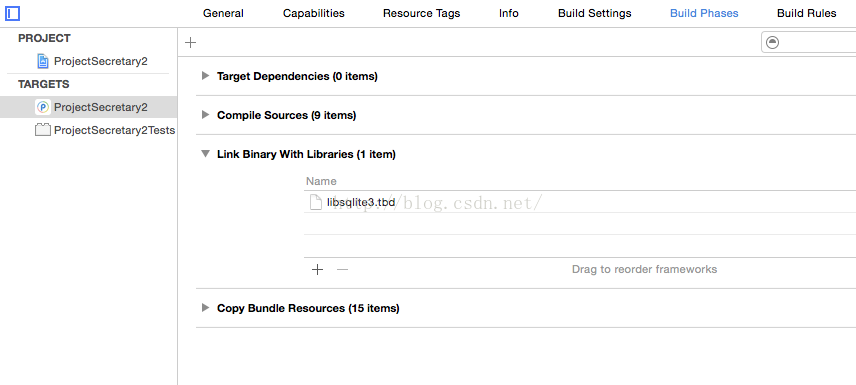The width and height of the screenshot is (856, 385).
Task: Expand the Compile Sources section
Action: point(205,115)
